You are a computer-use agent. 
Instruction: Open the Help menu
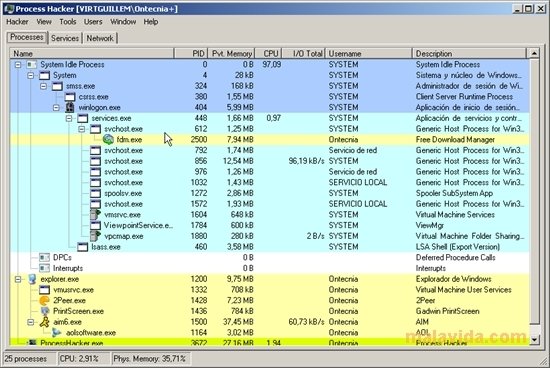point(151,22)
